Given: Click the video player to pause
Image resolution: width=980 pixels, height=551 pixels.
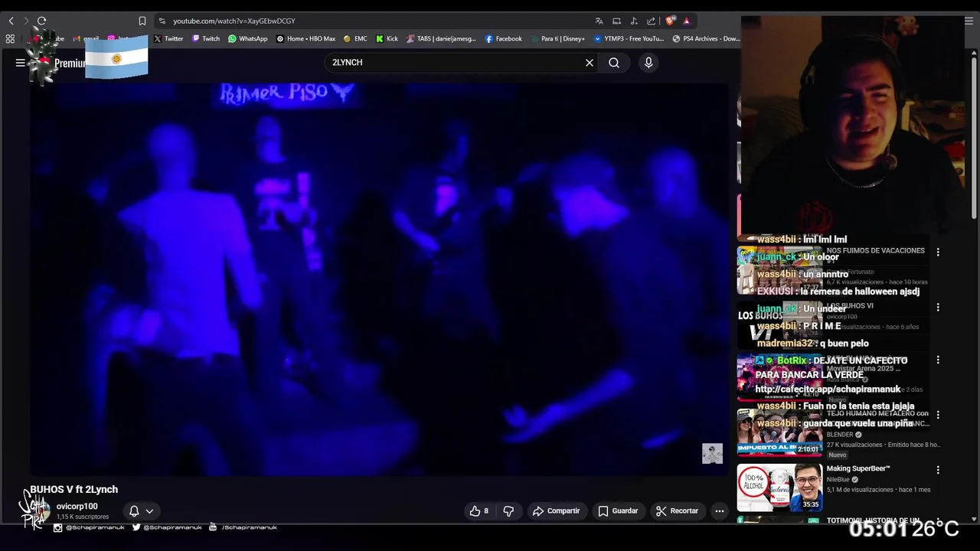Looking at the screenshot, I should (x=380, y=279).
